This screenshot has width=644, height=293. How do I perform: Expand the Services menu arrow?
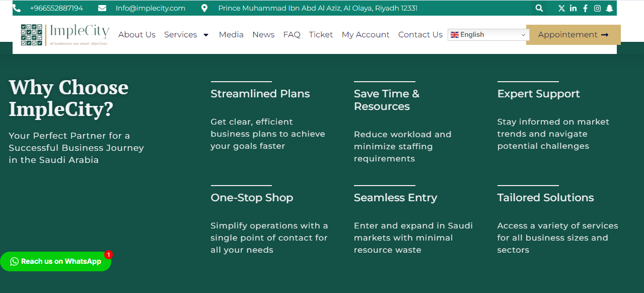point(205,35)
